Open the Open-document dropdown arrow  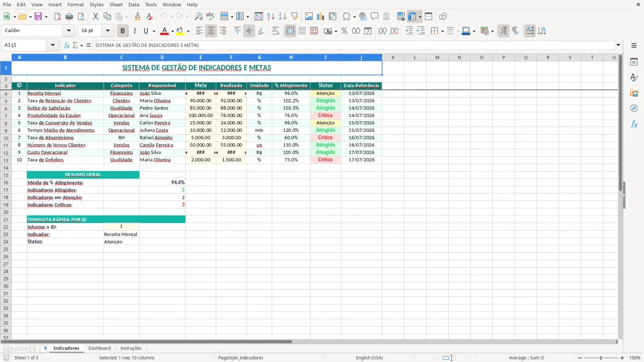(30, 17)
